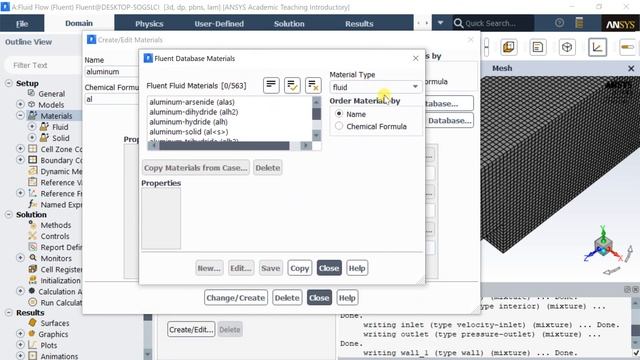Expand the Models tree node
This screenshot has width=640, height=360.
pos(20,104)
